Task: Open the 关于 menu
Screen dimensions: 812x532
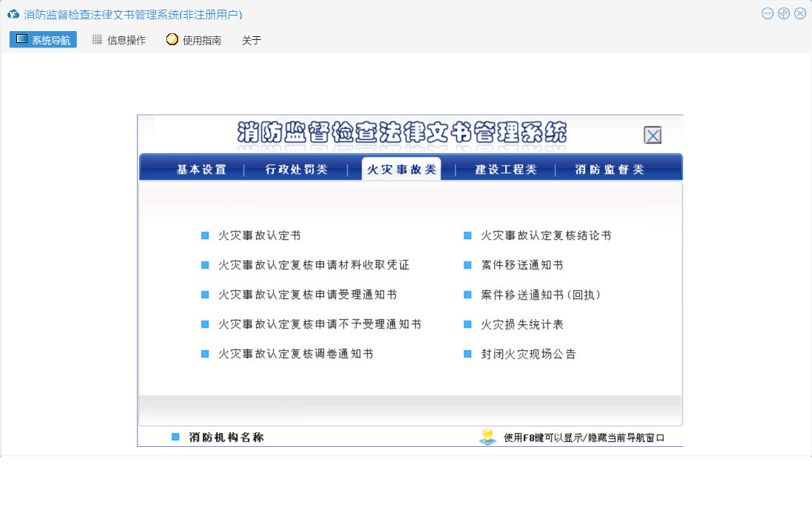Action: (x=251, y=41)
